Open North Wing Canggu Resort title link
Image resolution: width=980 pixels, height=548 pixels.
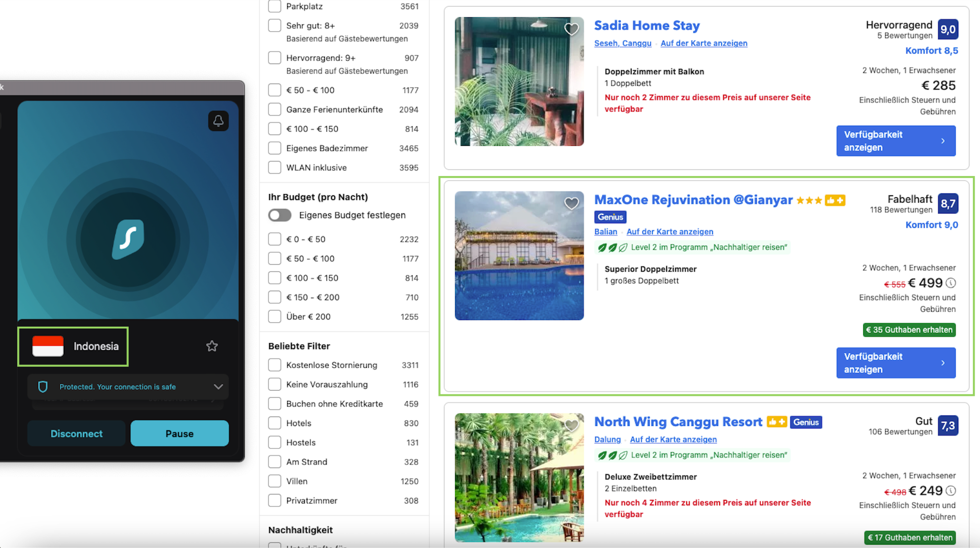click(678, 422)
